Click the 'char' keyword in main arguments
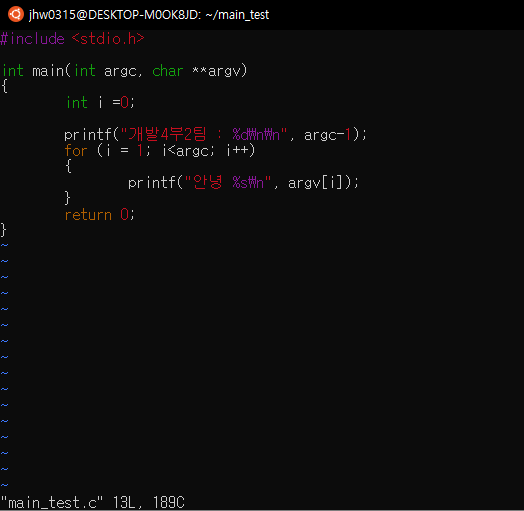 [168, 71]
